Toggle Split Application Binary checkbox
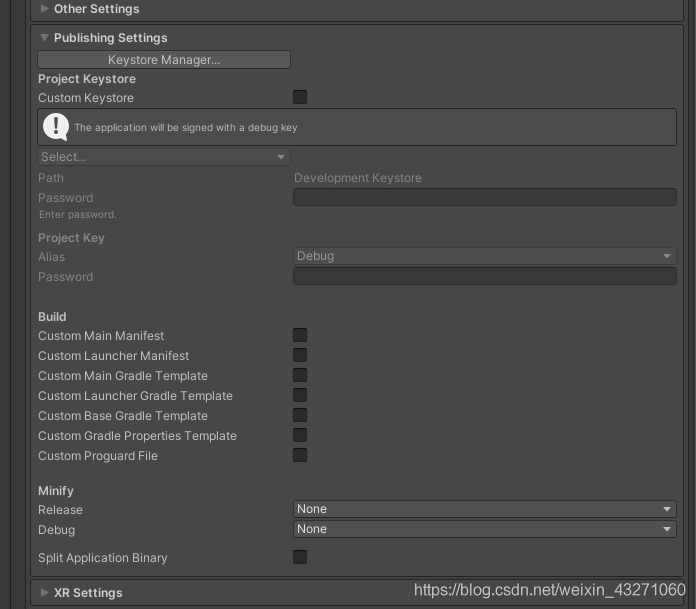 coord(300,557)
